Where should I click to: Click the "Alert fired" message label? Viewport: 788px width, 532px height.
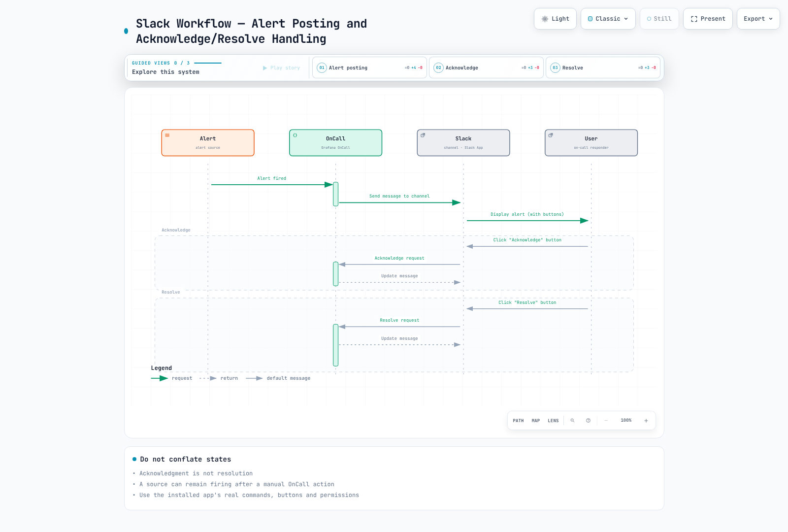tap(271, 178)
